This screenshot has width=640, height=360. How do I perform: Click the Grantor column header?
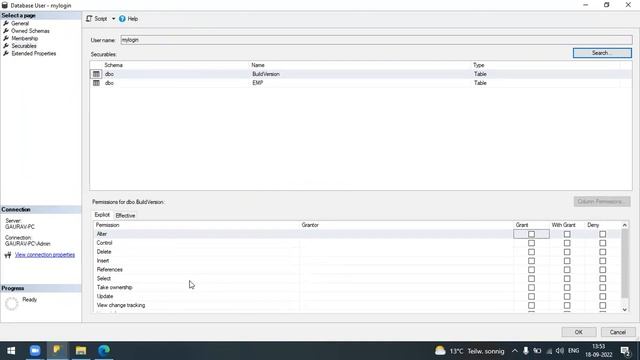pos(310,225)
